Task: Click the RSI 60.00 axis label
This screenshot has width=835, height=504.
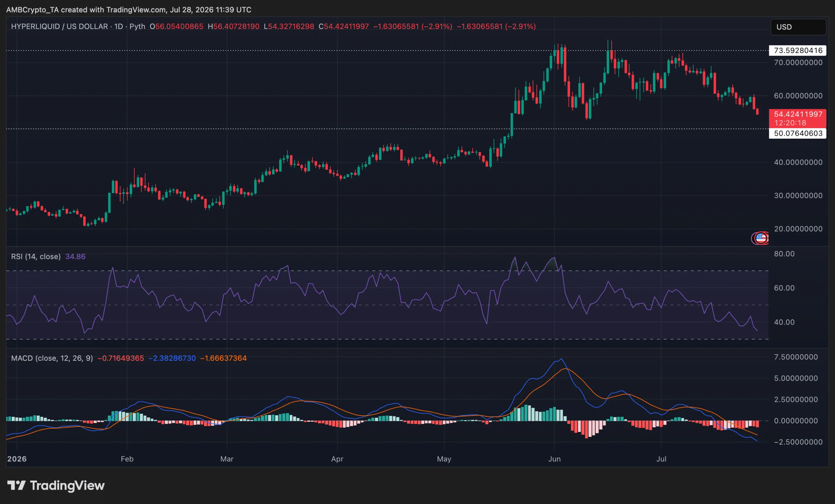Action: pyautogui.click(x=784, y=288)
